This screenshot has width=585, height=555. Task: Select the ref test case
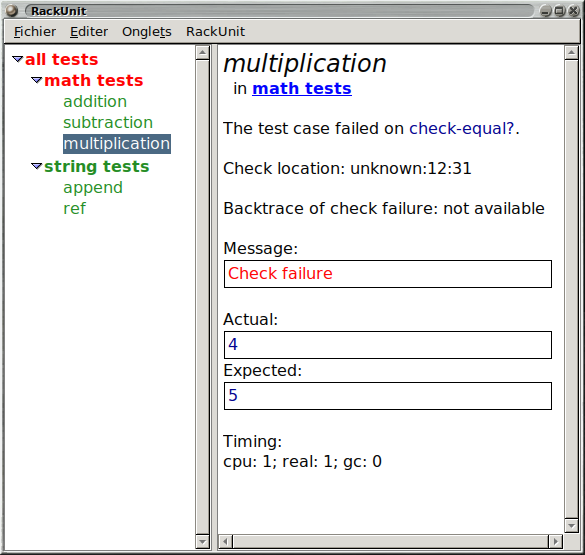coord(74,208)
